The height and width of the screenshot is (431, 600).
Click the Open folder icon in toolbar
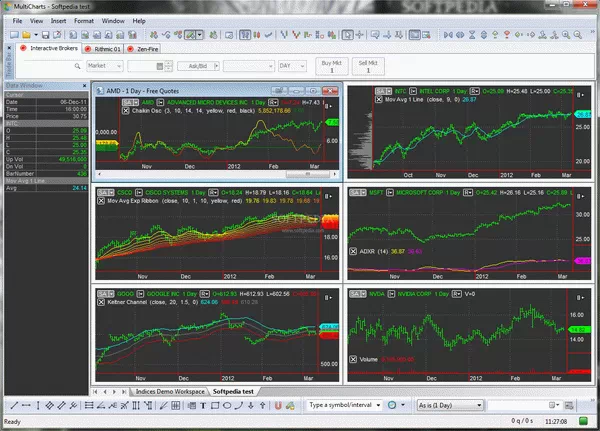26,35
